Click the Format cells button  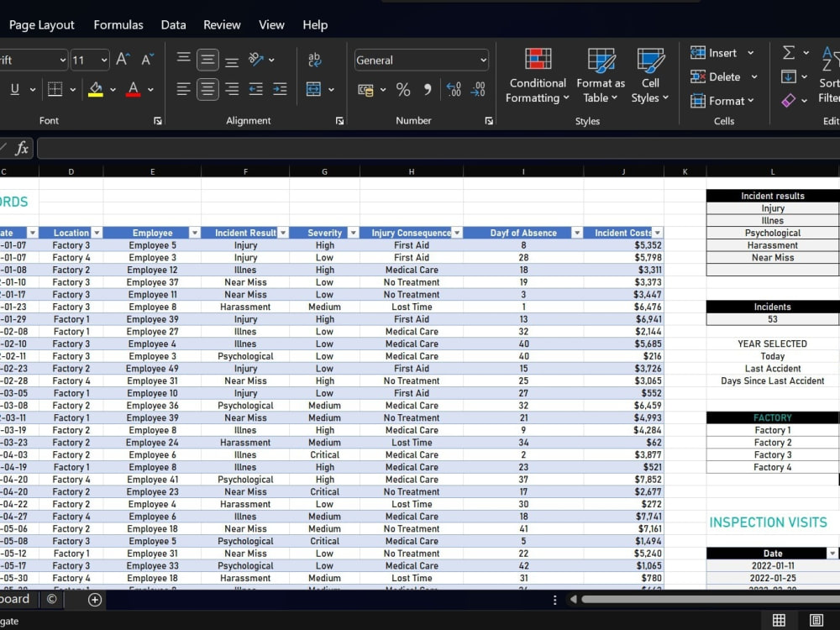coord(722,101)
